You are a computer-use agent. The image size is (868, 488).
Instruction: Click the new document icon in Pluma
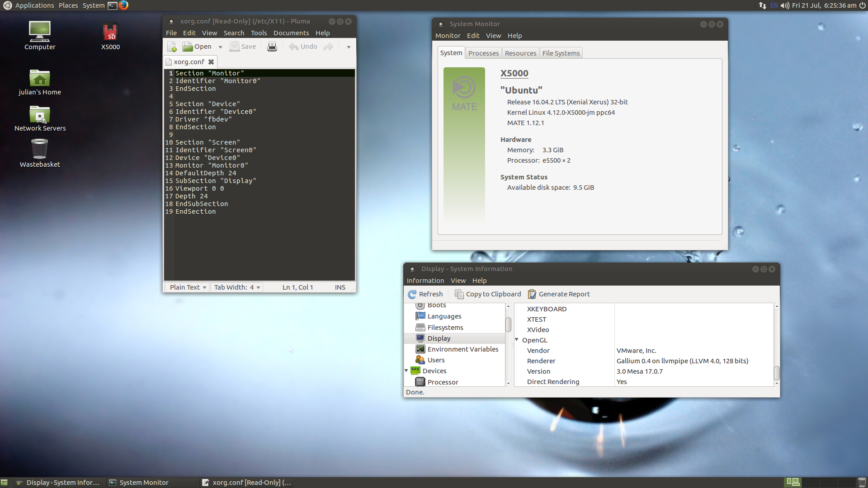click(172, 47)
